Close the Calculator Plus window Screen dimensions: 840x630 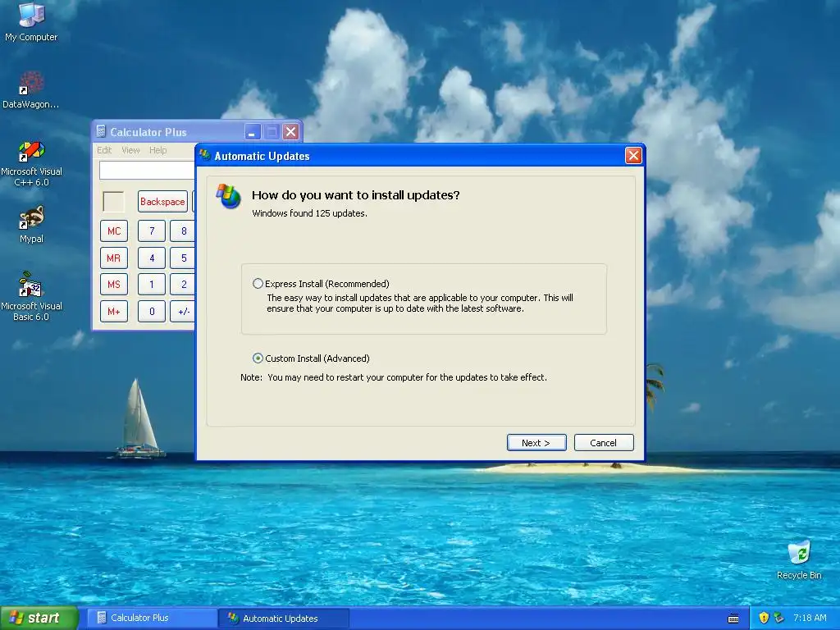click(x=291, y=132)
